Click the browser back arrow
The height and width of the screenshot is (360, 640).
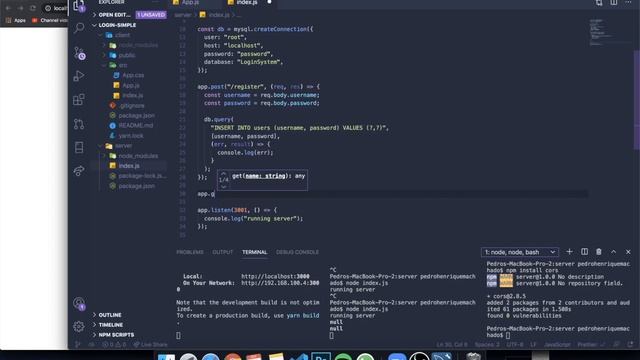tap(8, 8)
